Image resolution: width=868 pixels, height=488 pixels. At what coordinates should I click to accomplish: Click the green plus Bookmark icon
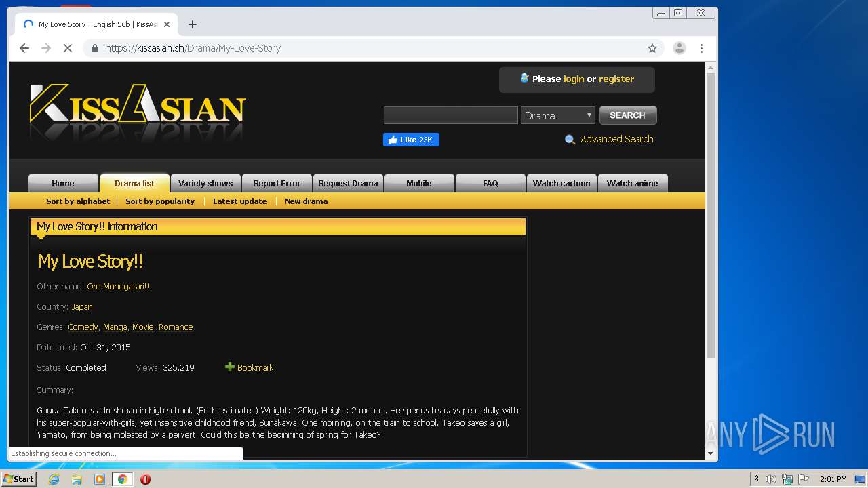coord(230,367)
